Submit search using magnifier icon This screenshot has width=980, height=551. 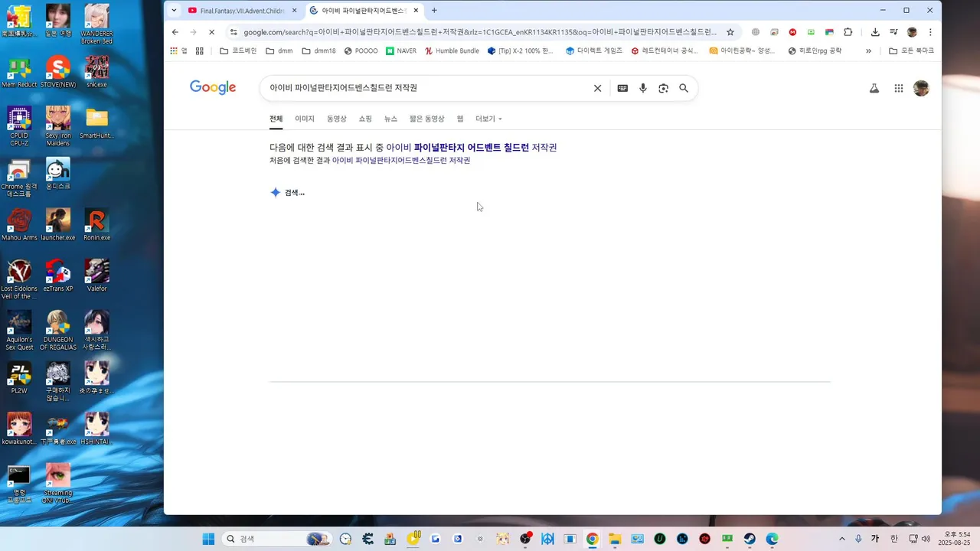pos(684,88)
